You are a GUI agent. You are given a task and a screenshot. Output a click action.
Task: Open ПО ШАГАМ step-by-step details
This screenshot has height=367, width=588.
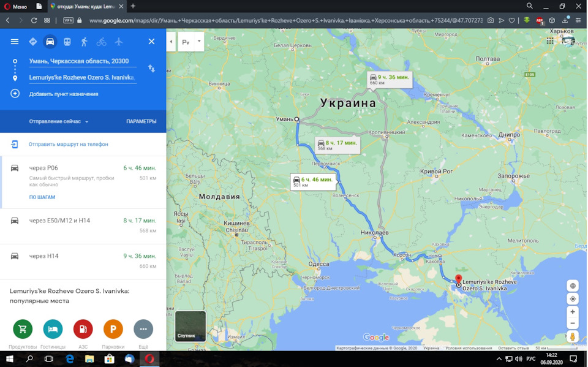tap(42, 197)
